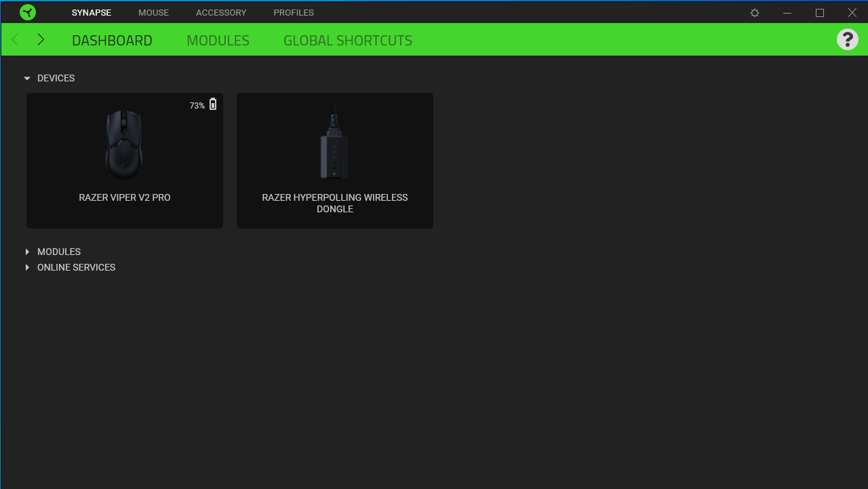This screenshot has width=868, height=489.
Task: Select the HyperPolling Wireless Dongle device image
Action: click(x=334, y=142)
